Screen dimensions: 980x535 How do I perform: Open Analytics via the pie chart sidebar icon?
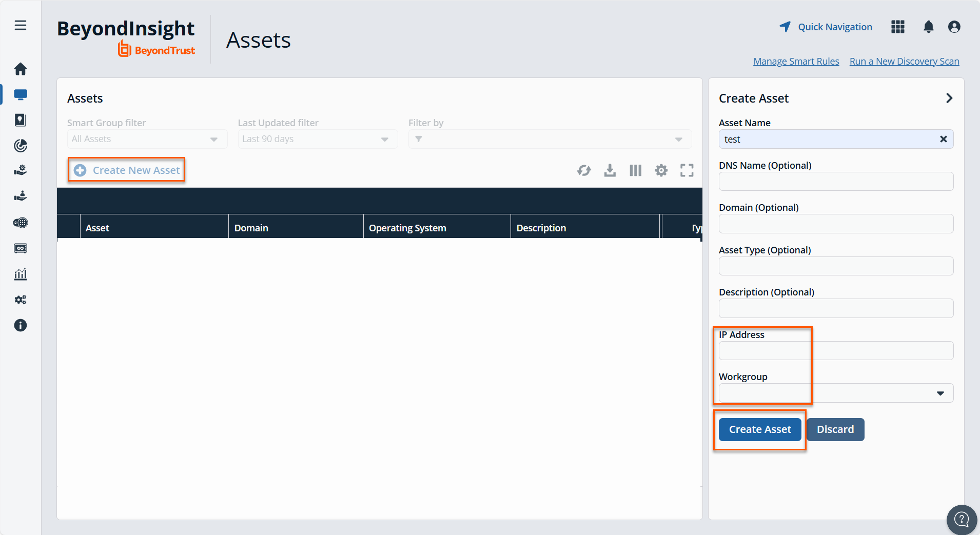click(x=21, y=146)
